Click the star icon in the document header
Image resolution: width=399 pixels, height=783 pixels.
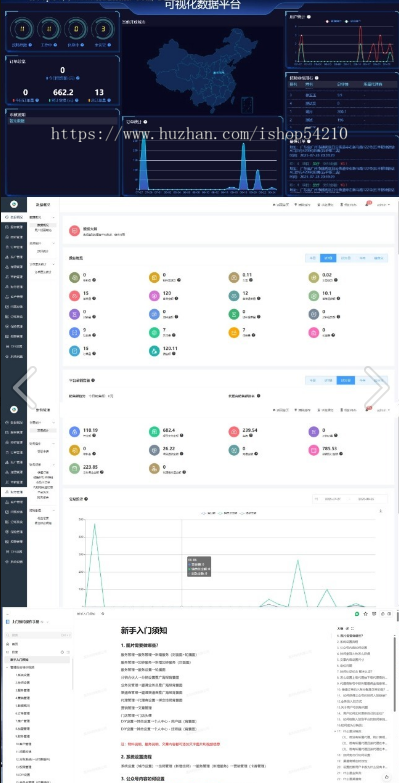(366, 613)
